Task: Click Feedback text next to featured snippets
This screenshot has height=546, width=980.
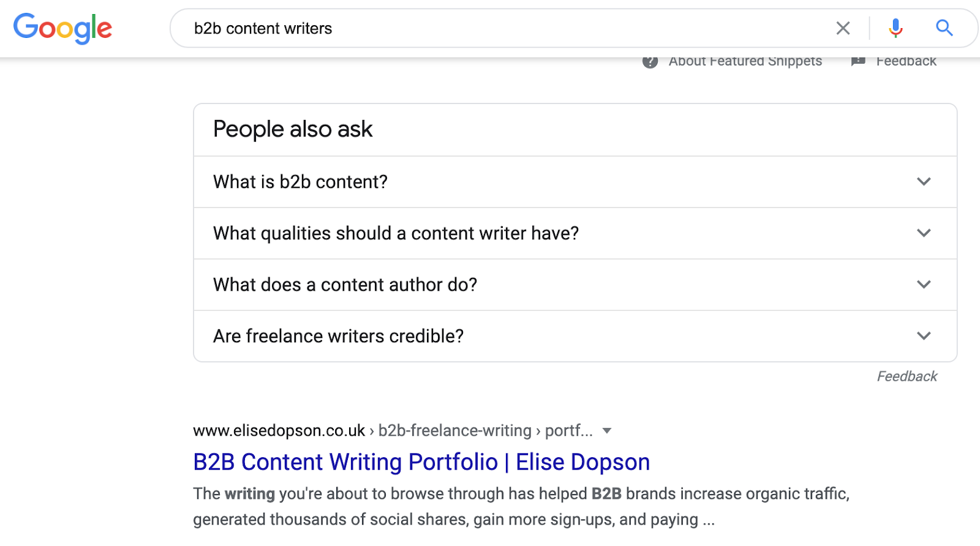Action: click(906, 62)
